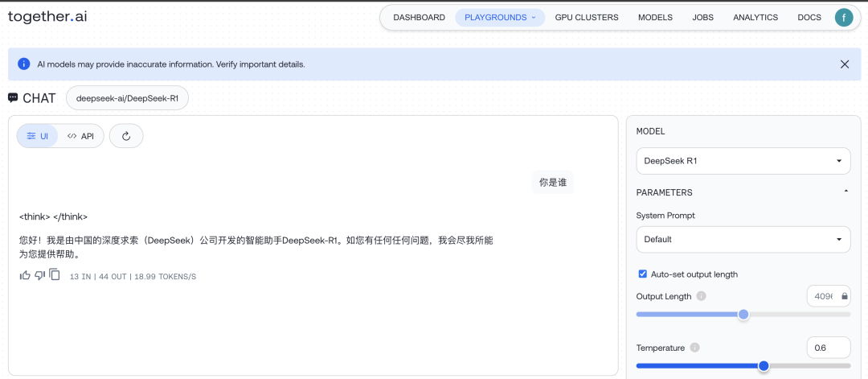This screenshot has height=379, width=868.
Task: Switch to the UI view toggle
Action: [38, 136]
